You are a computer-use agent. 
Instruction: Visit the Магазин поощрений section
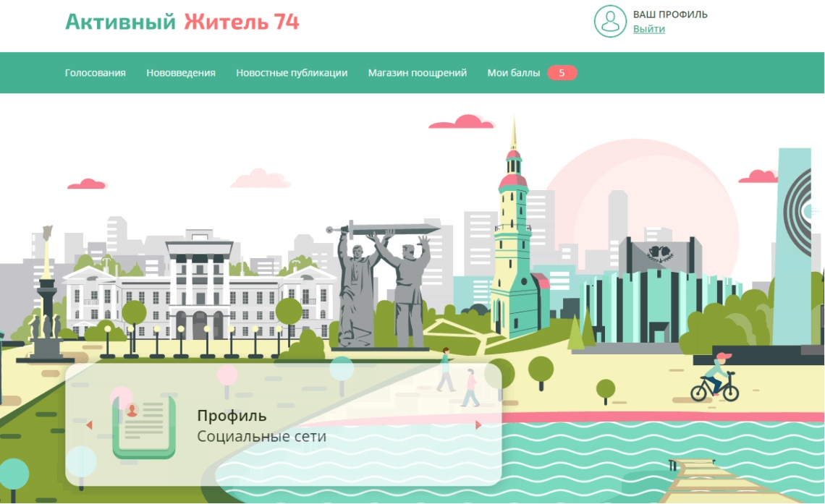tap(418, 73)
